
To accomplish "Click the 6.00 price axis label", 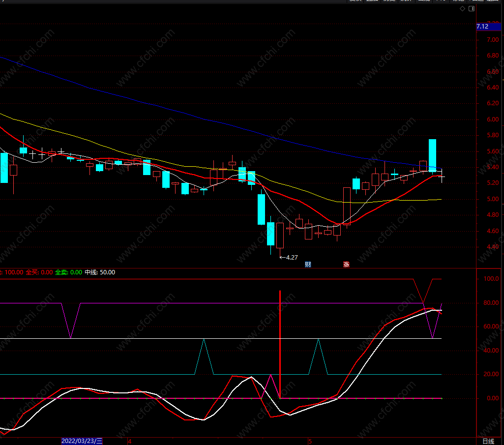I will point(493,119).
